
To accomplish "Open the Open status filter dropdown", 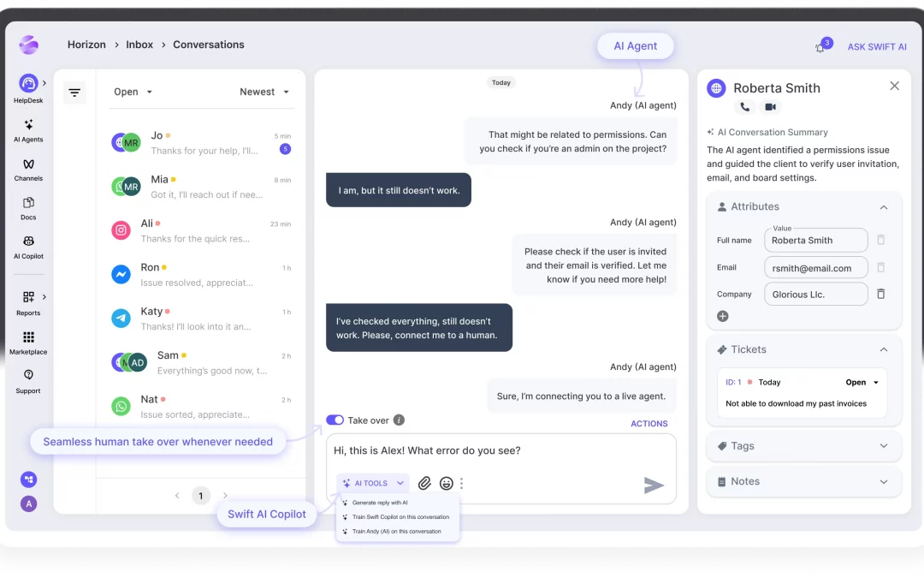I will coord(133,92).
